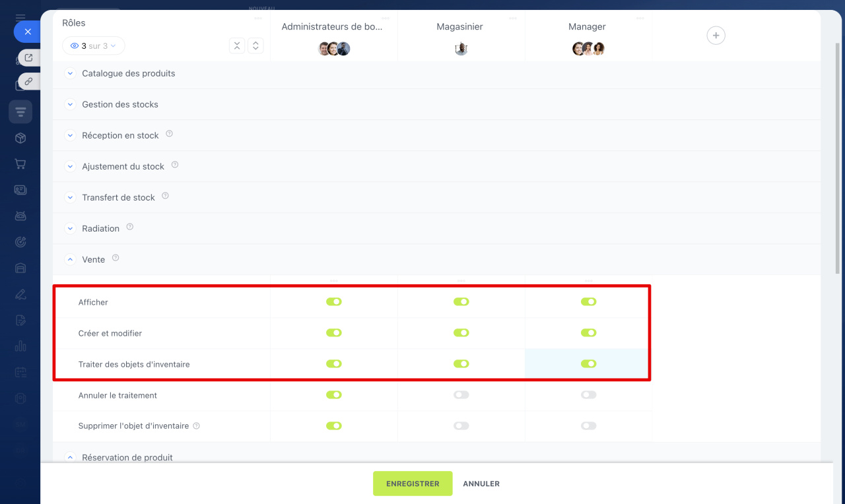
Task: Click the 'Traiter des objets d'inventaire' label
Action: (134, 364)
